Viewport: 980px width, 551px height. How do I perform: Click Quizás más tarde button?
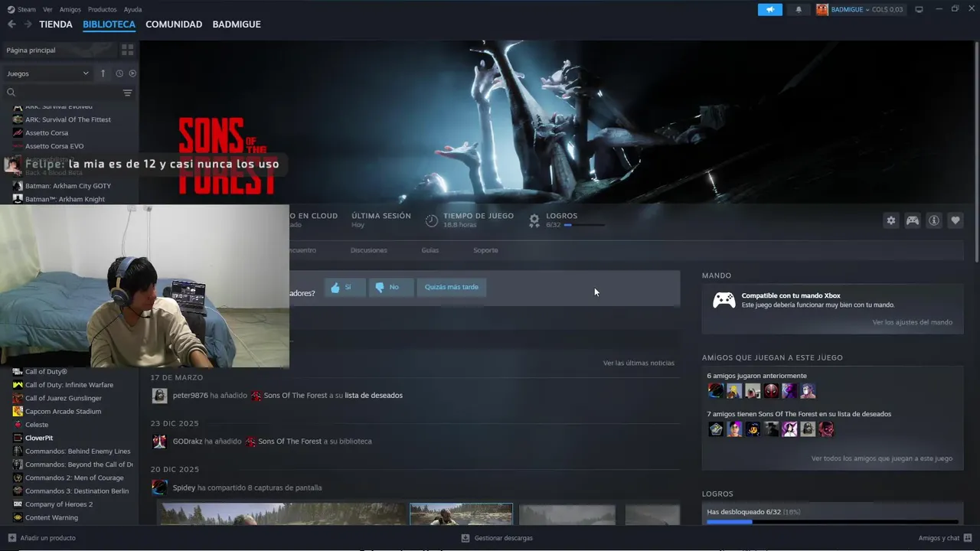(452, 287)
